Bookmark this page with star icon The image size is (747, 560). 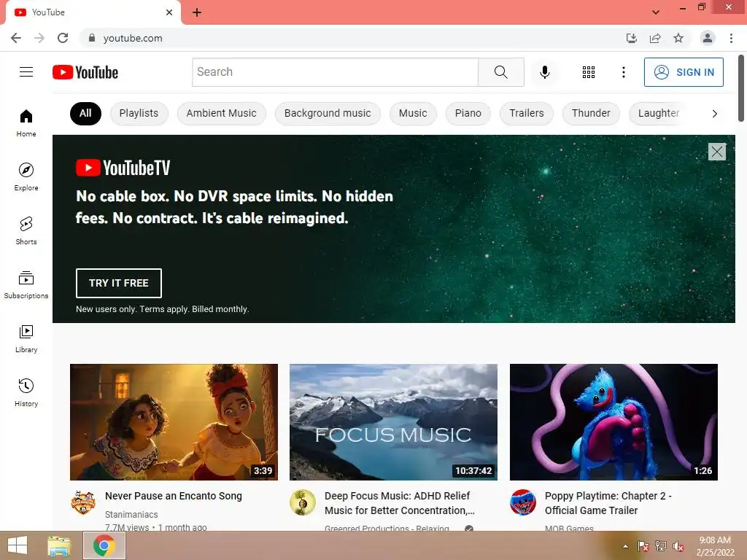[678, 38]
